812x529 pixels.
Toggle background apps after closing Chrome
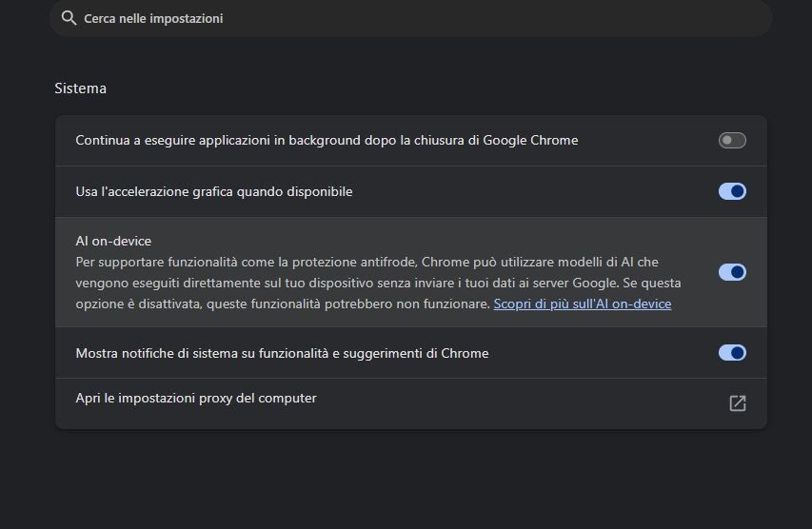tap(732, 140)
